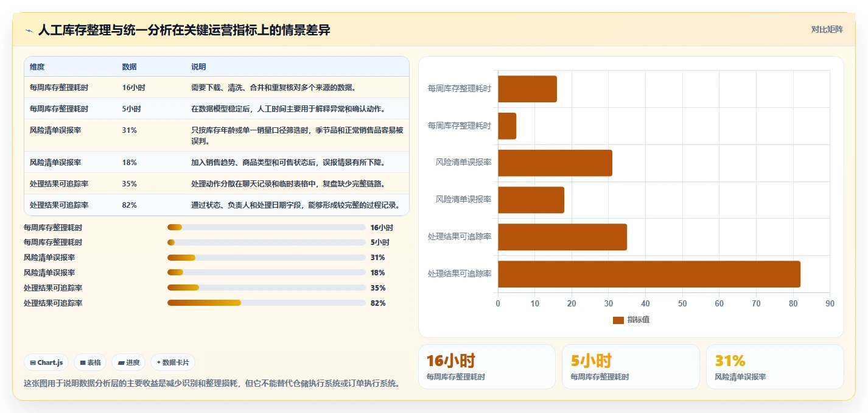Click the footer note starting 这张图用于说明
Image resolution: width=868 pixels, height=413 pixels.
pyautogui.click(x=212, y=384)
